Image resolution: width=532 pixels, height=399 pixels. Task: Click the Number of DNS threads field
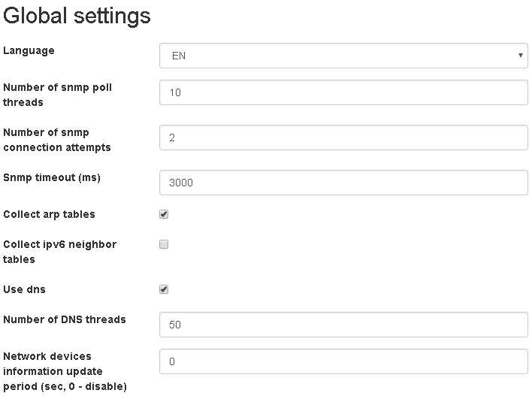click(x=343, y=325)
